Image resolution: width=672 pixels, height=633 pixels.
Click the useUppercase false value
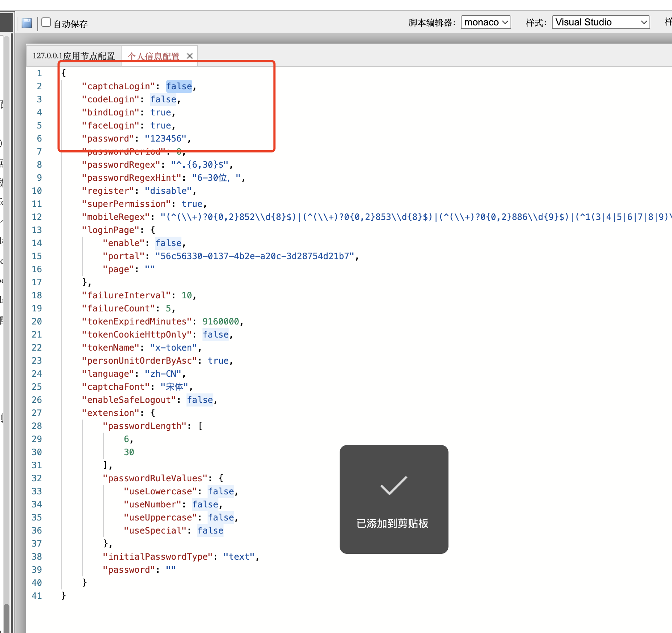[221, 518]
